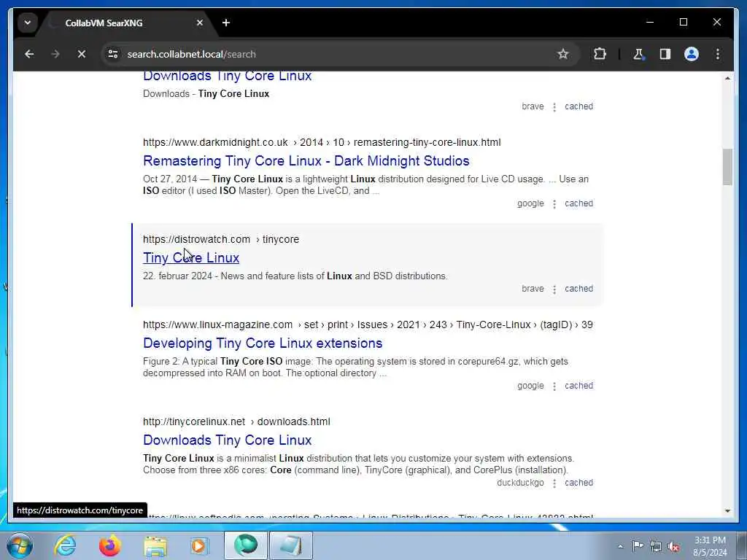
Task: Close the CollabVM SearXNG tab
Action: tap(200, 23)
